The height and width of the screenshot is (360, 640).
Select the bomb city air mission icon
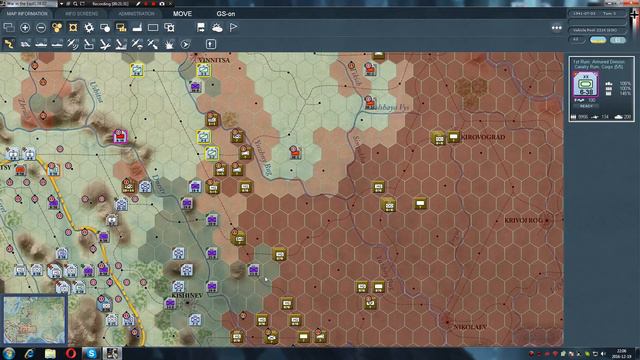point(121,44)
